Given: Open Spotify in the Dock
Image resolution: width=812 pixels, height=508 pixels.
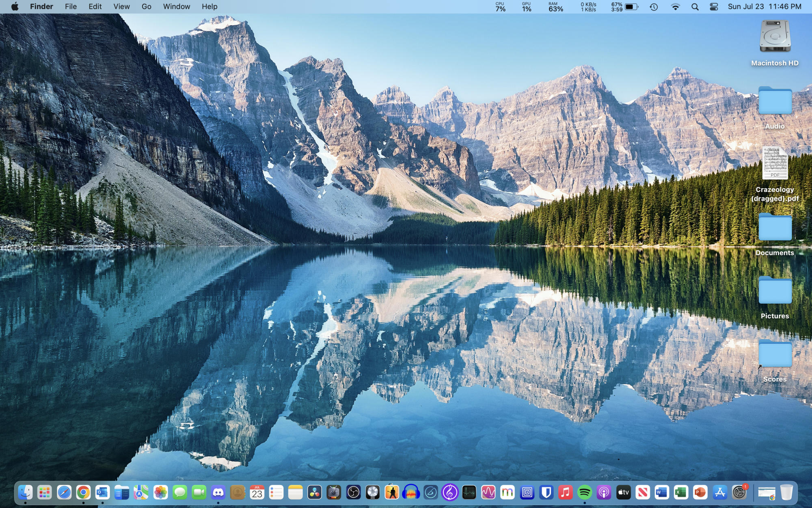Looking at the screenshot, I should click(585, 493).
